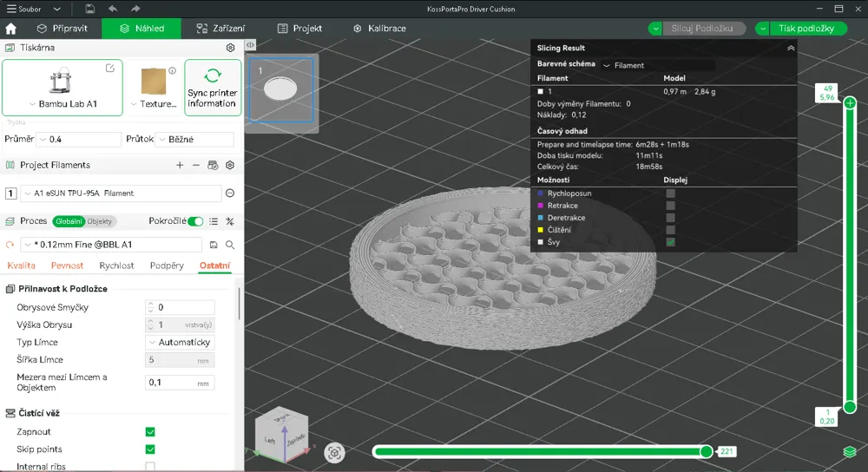Click filament 1 color number box
The height and width of the screenshot is (472, 868).
click(10, 193)
